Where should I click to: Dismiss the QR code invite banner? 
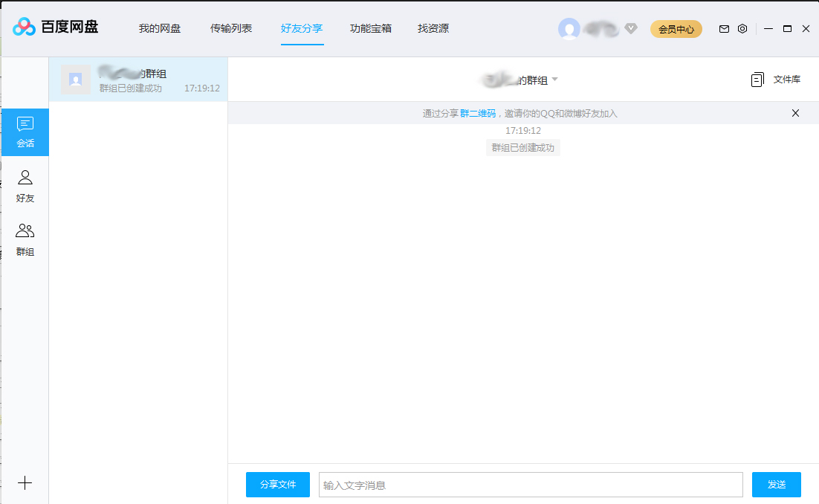pyautogui.click(x=795, y=113)
